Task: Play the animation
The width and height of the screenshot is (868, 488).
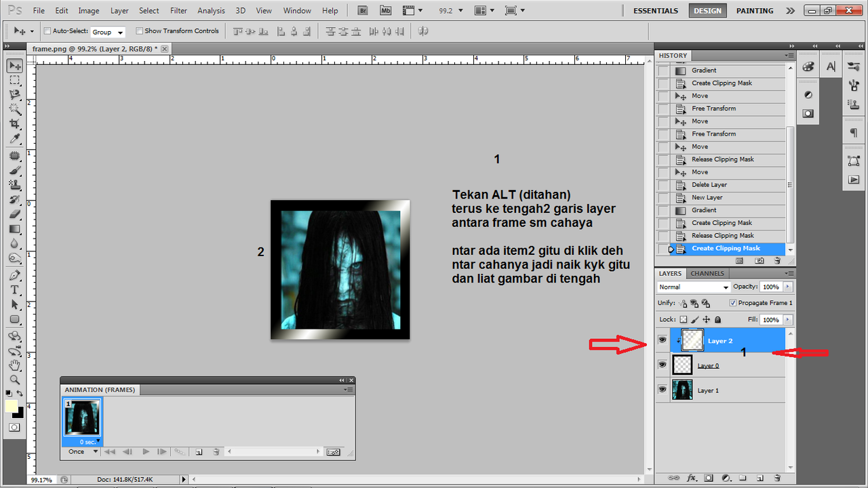Action: point(145,451)
